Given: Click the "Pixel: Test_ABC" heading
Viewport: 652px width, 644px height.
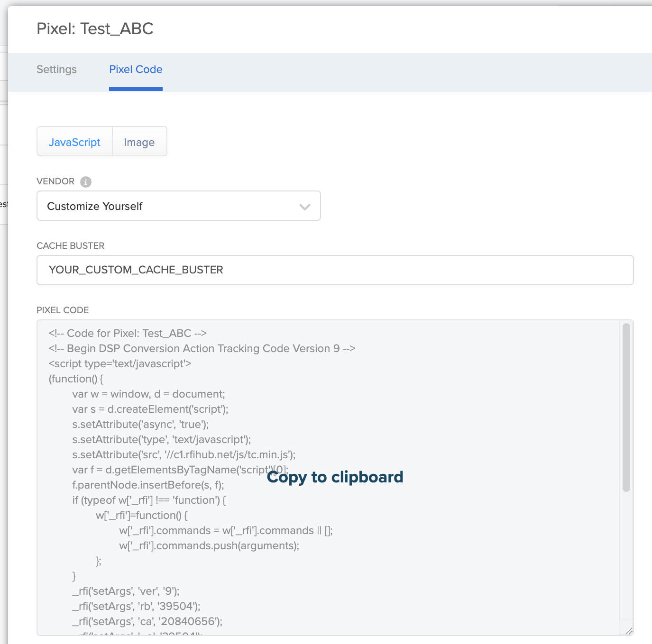Looking at the screenshot, I should click(95, 29).
